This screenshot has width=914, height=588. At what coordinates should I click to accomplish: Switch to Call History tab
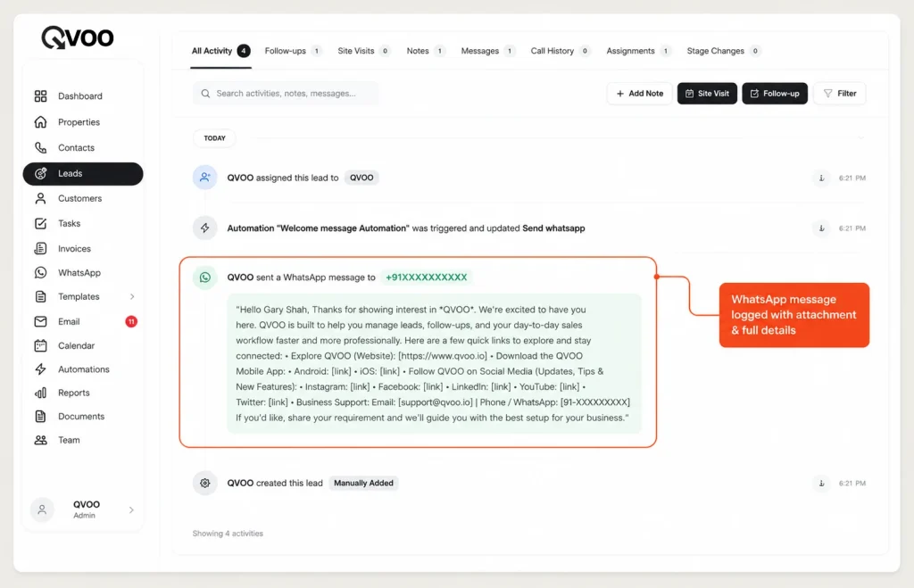click(x=561, y=51)
